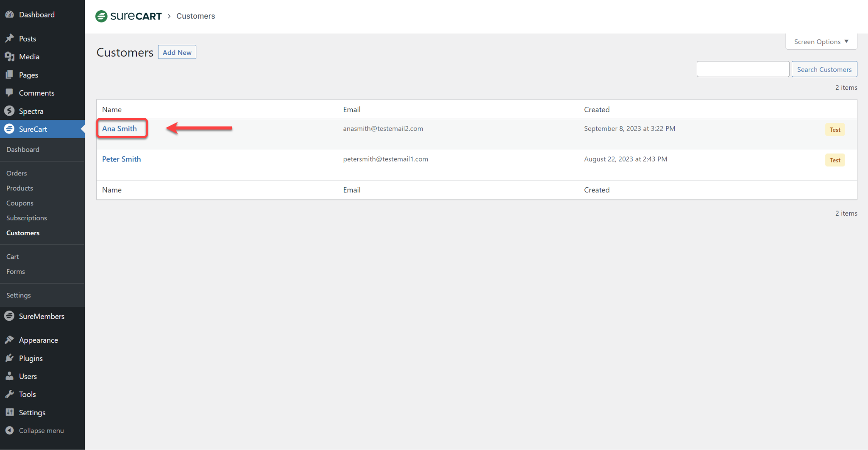Click the Tools wrench icon
Viewport: 868px width, 450px height.
[10, 394]
